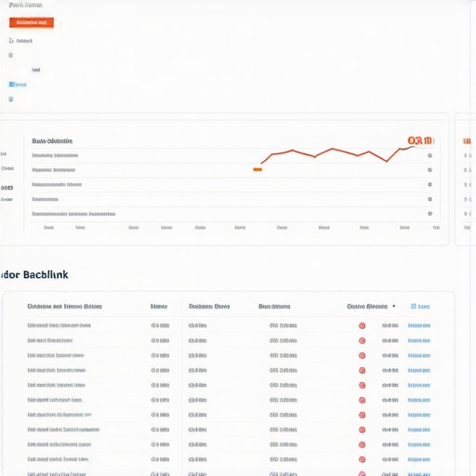This screenshot has width=476, height=476.
Task: Click the circle icon on the first chart row
Action: click(430, 155)
